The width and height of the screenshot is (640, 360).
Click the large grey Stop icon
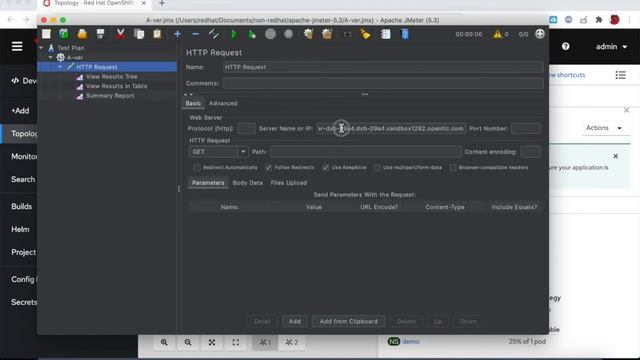click(x=270, y=34)
